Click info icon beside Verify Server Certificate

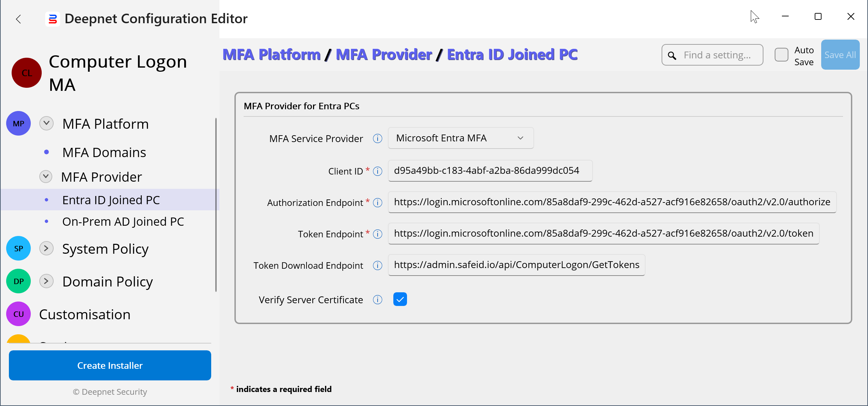pos(377,299)
